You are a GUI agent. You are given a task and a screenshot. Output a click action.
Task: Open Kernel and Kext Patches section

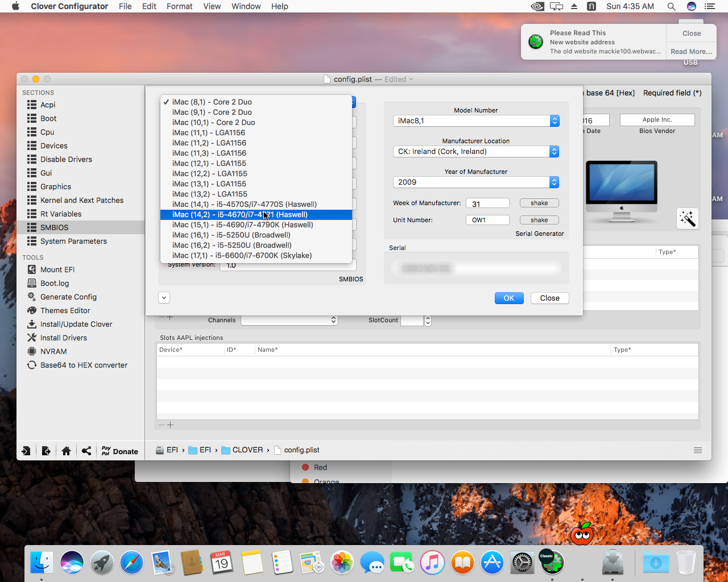click(82, 200)
